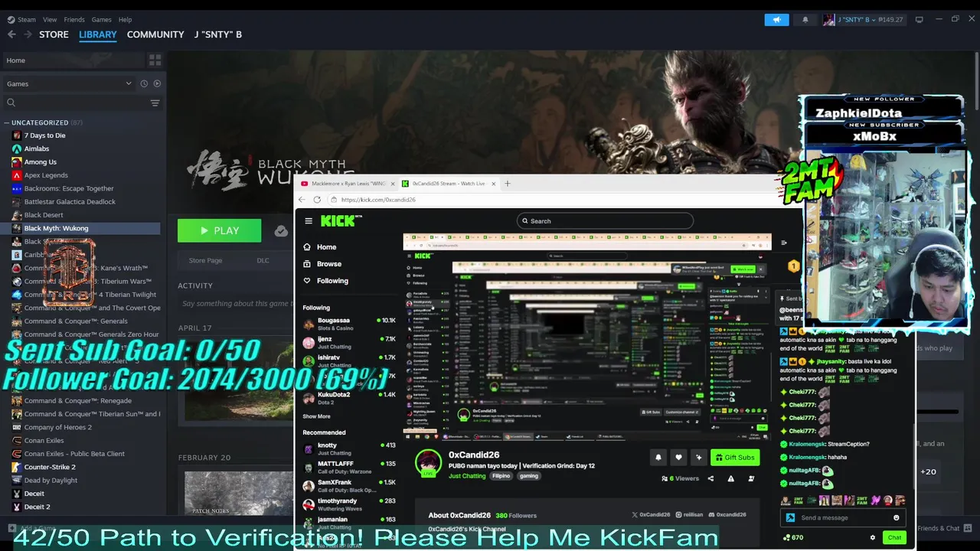Select Battlestar Galactica Deadlock in library
The width and height of the screenshot is (980, 551).
click(70, 202)
